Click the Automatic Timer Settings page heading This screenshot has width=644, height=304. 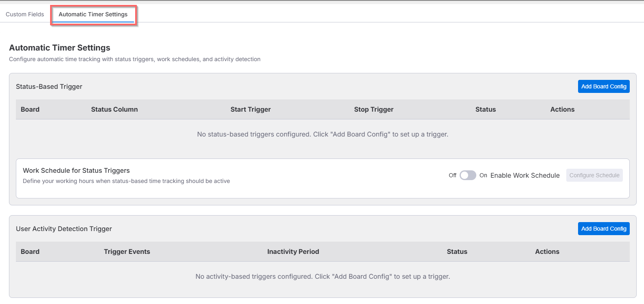click(x=59, y=48)
